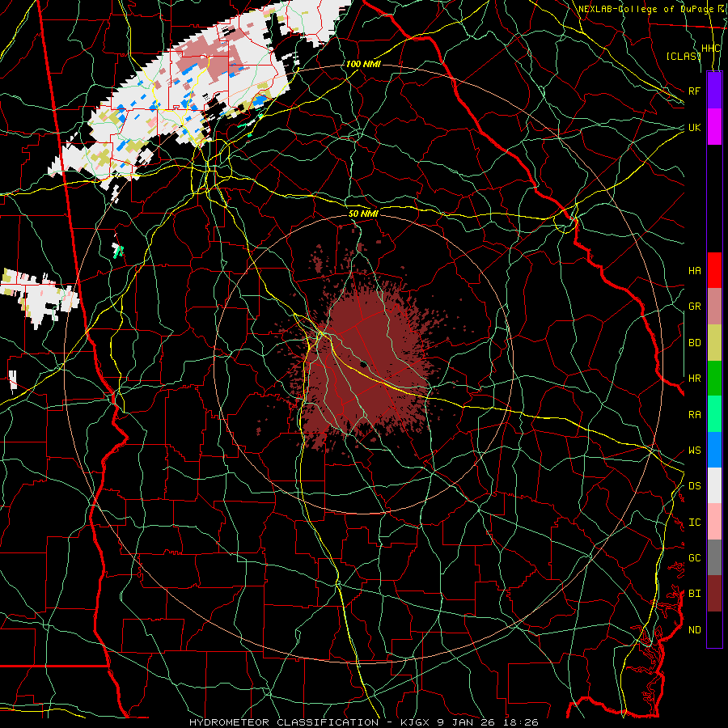Click the IC pink legend swatch
Screen dimensions: 728x728
pos(714,522)
